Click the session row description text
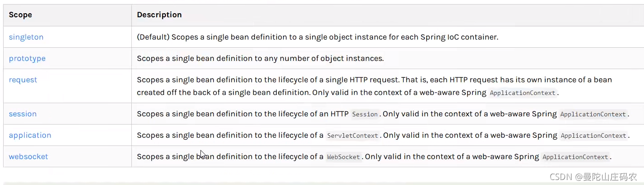 (383, 115)
